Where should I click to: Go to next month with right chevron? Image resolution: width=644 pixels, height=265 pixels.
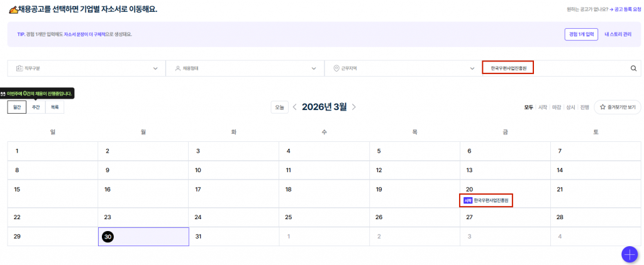tap(354, 107)
